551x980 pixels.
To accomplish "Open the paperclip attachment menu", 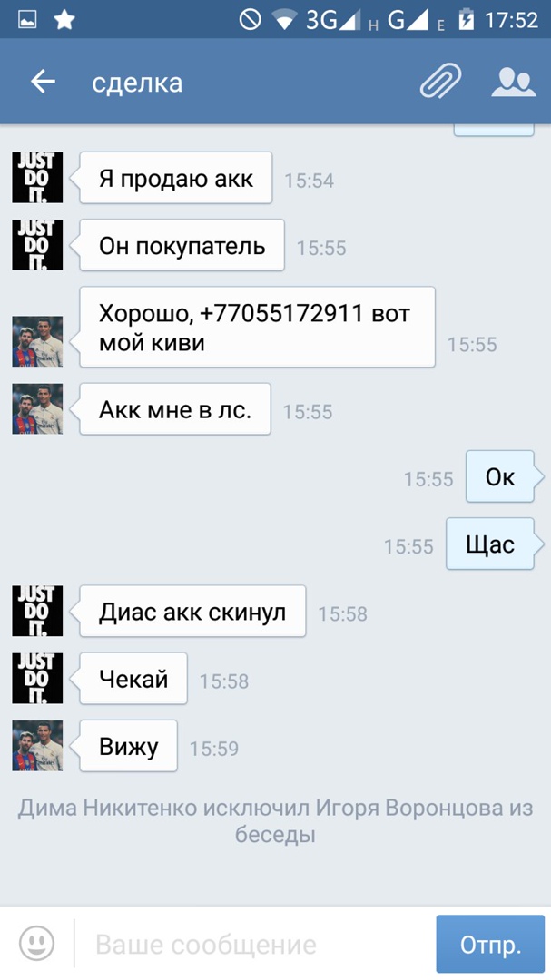I will (x=441, y=82).
